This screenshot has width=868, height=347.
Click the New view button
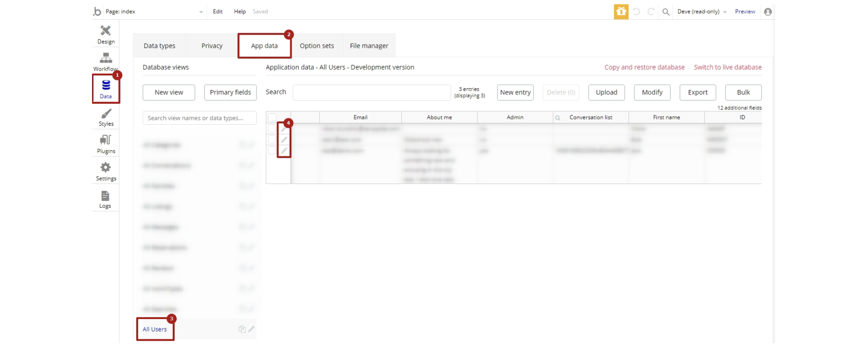(x=169, y=92)
